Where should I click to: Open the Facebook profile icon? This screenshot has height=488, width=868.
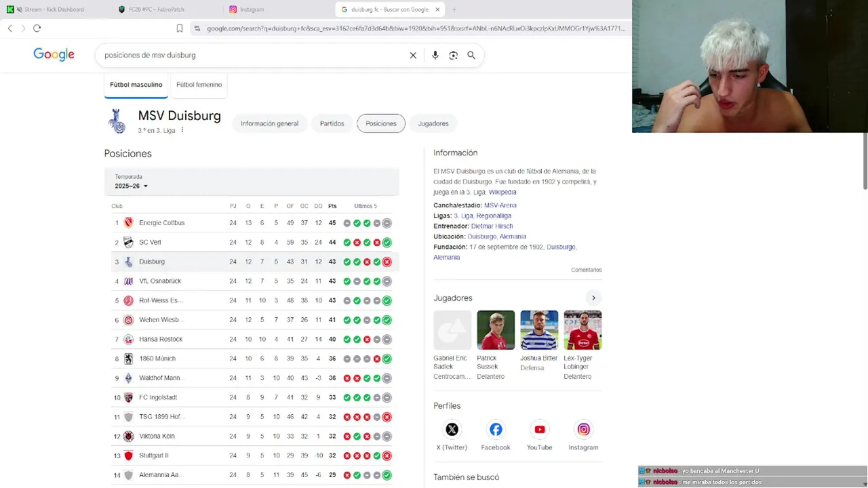(x=496, y=429)
